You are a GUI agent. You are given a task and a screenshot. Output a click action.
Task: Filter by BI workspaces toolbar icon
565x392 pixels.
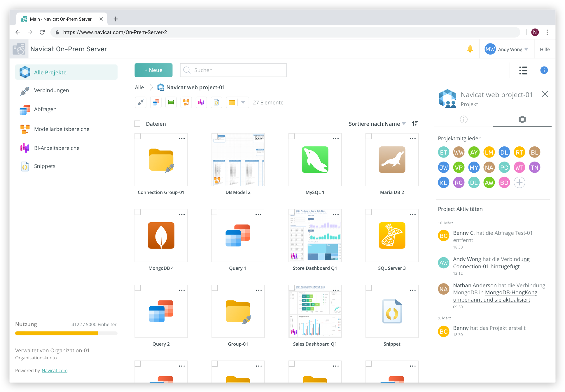coord(201,102)
